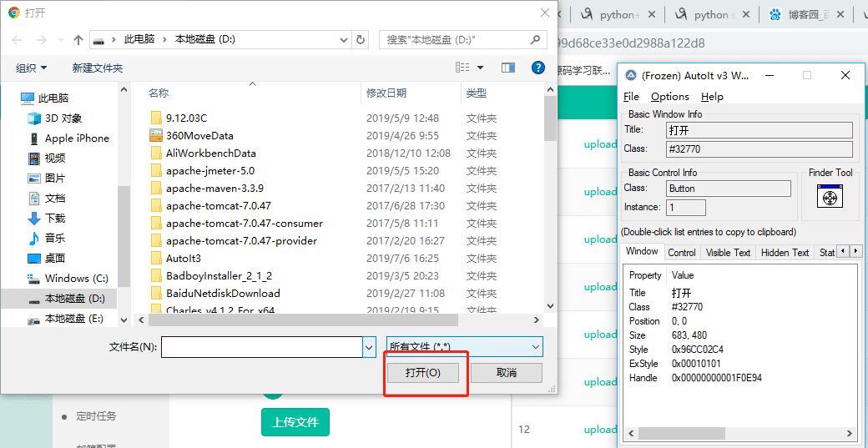Viewport: 868px width, 448px height.
Task: Click 新建文件夹 button
Action: [x=98, y=68]
